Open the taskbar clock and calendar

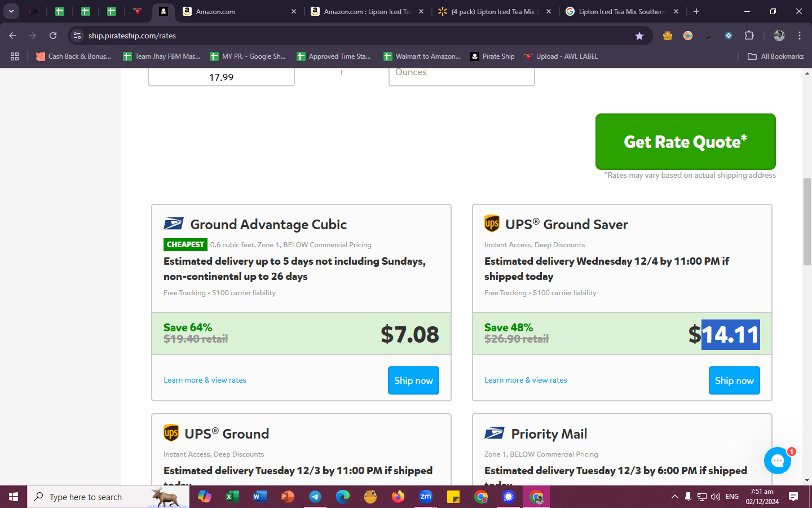(762, 497)
